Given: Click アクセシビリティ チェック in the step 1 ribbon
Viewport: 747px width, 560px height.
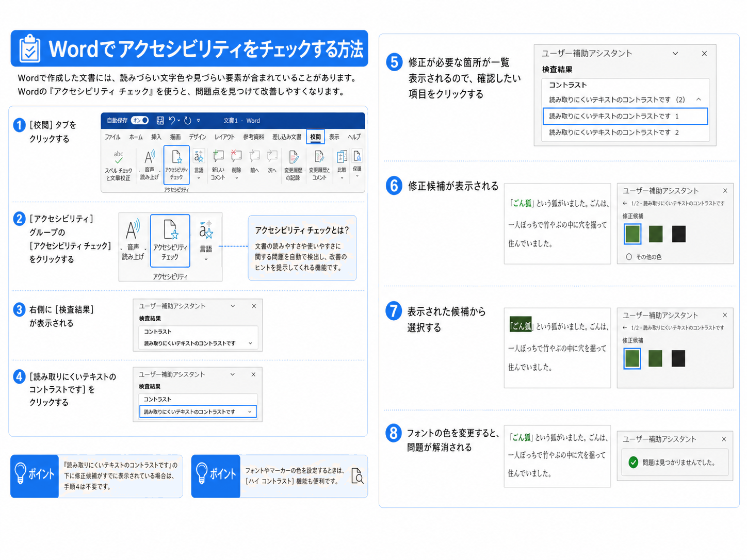Looking at the screenshot, I should point(176,164).
